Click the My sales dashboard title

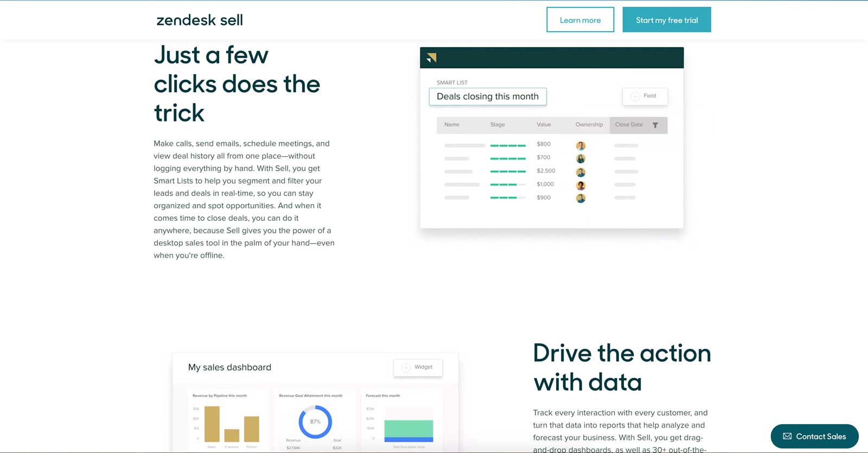point(229,367)
